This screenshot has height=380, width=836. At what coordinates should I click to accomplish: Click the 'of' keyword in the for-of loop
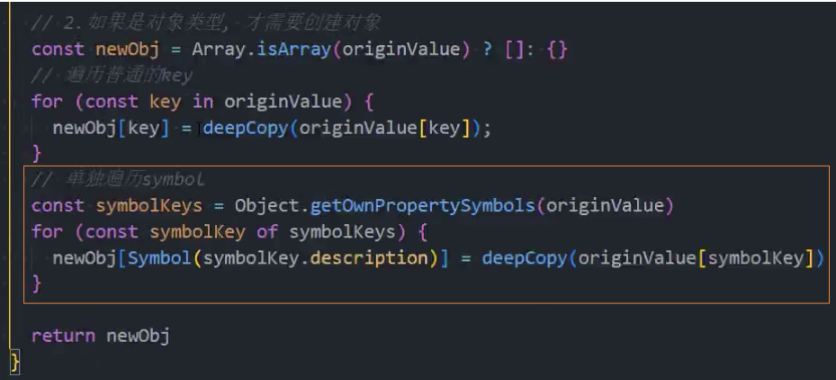coord(267,232)
